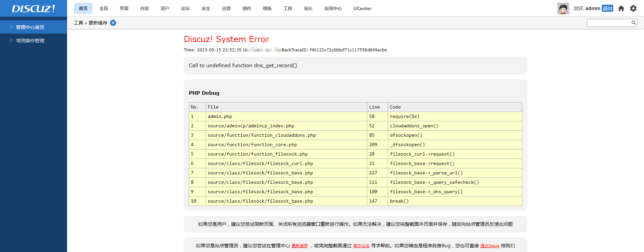Select admin.php file cell
This screenshot has height=252, width=644.
pyautogui.click(x=286, y=116)
